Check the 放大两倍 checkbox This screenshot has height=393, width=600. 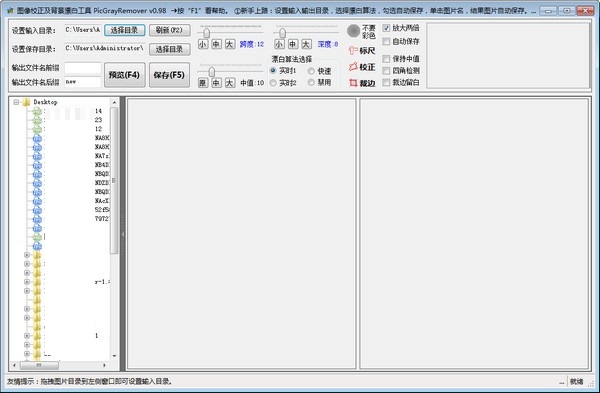[386, 28]
